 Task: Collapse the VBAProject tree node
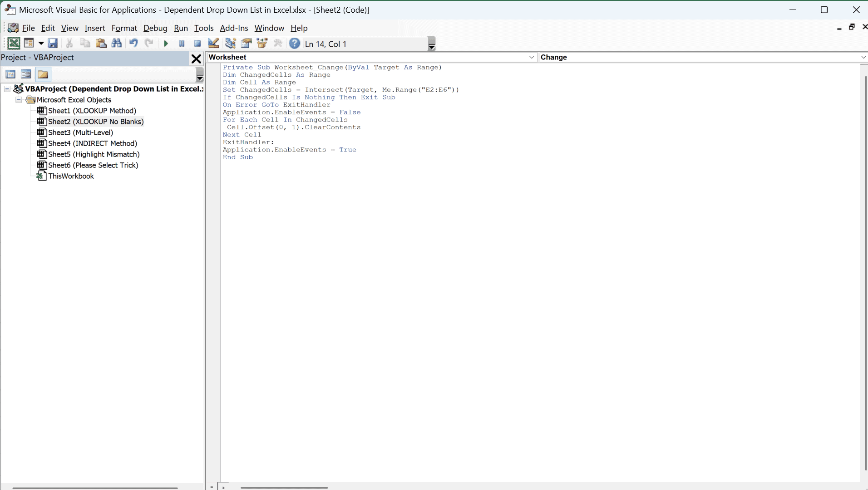7,89
